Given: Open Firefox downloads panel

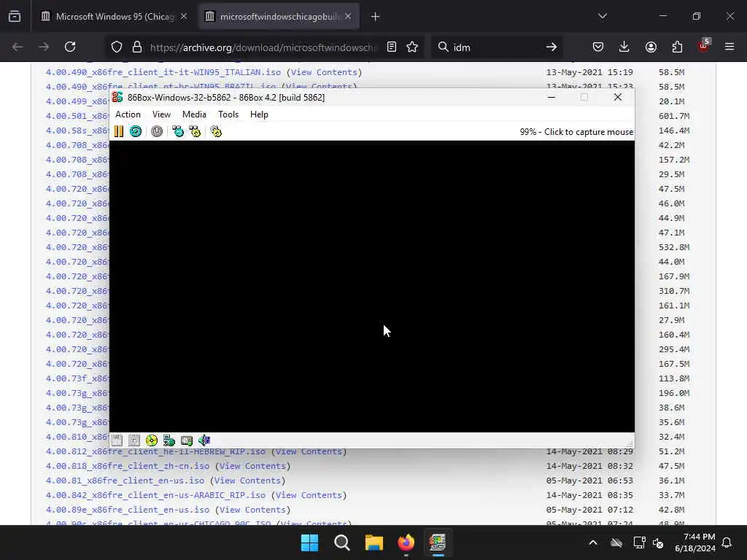Looking at the screenshot, I should (x=624, y=47).
